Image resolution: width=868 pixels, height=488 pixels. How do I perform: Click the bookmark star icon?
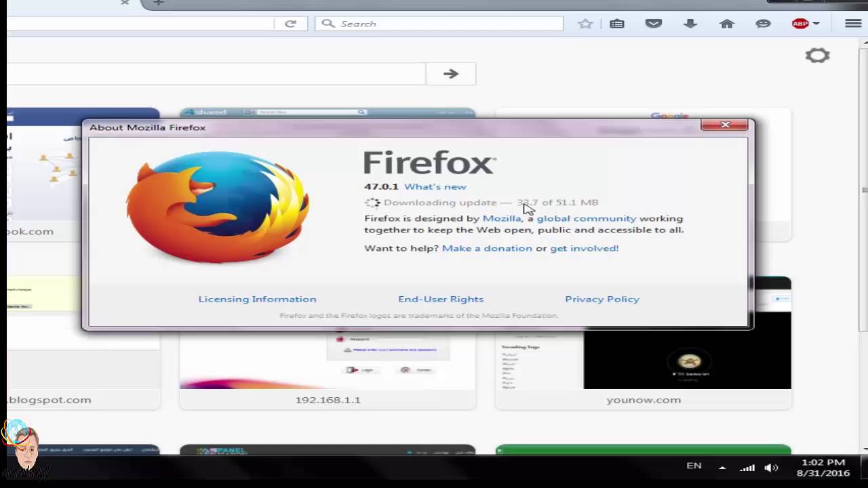(x=585, y=24)
